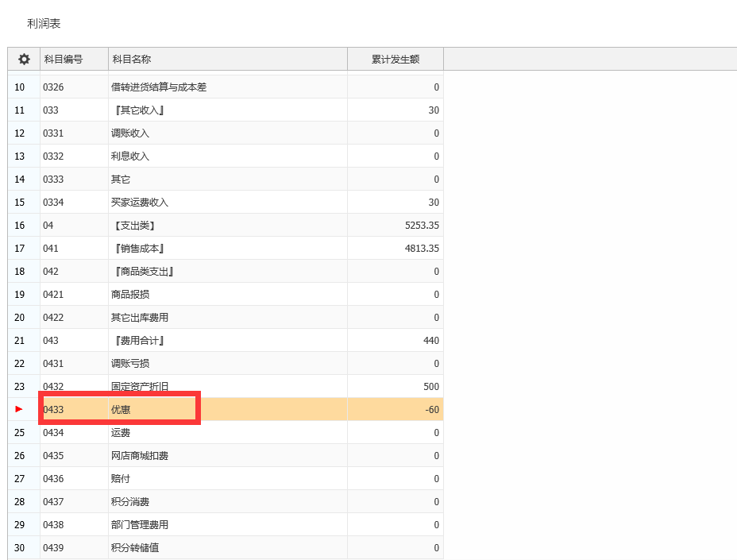
Task: Click row number 30
Action: [19, 548]
